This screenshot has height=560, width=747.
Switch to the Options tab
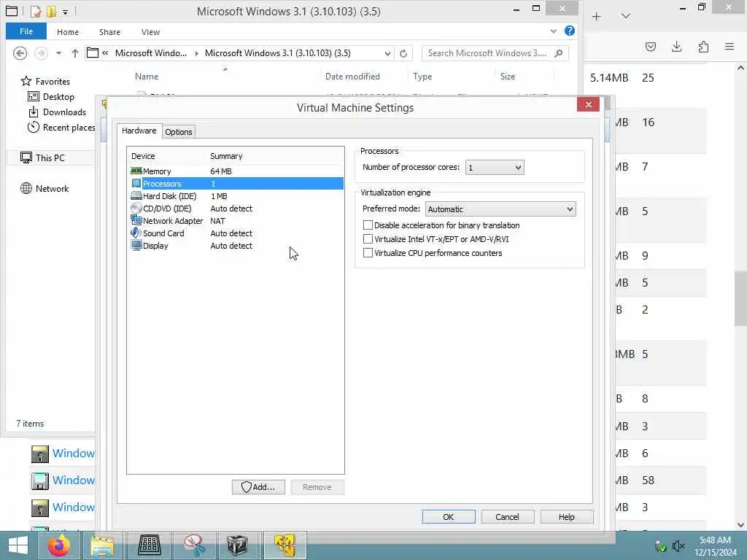pos(179,132)
